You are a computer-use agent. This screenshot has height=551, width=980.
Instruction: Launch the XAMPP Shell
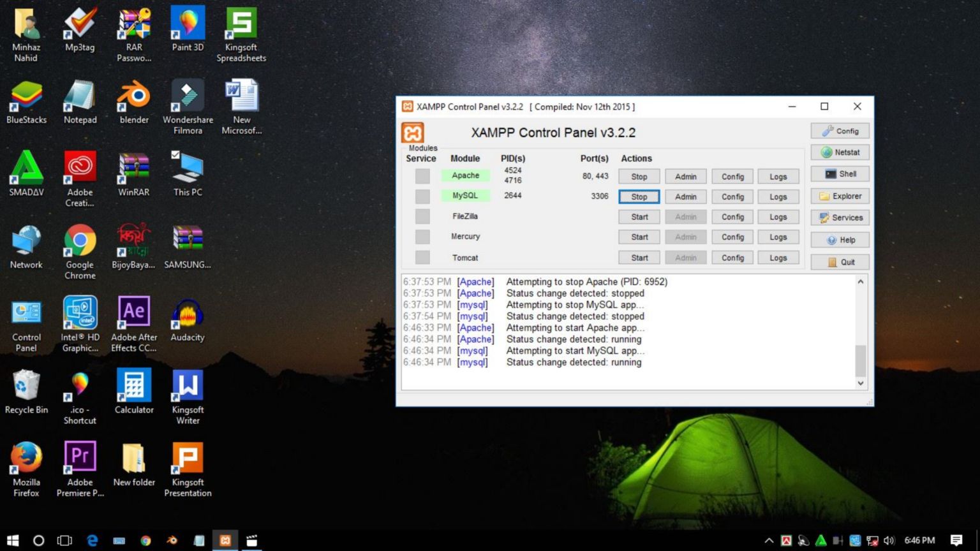coord(840,174)
